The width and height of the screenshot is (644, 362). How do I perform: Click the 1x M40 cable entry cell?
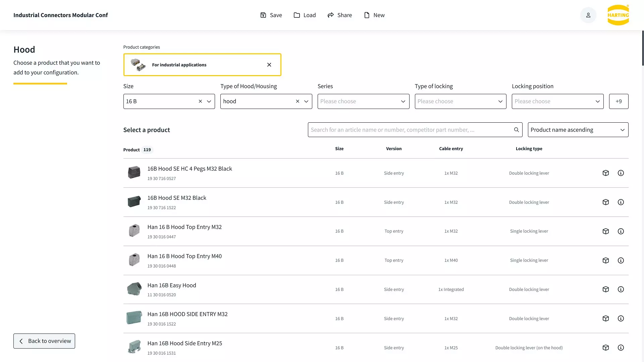451,260
